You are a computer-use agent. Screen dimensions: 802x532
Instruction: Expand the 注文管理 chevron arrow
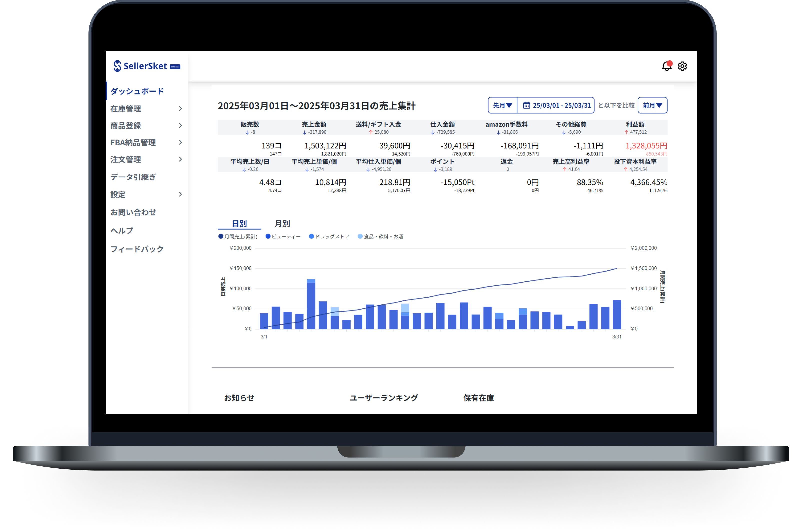click(x=180, y=159)
